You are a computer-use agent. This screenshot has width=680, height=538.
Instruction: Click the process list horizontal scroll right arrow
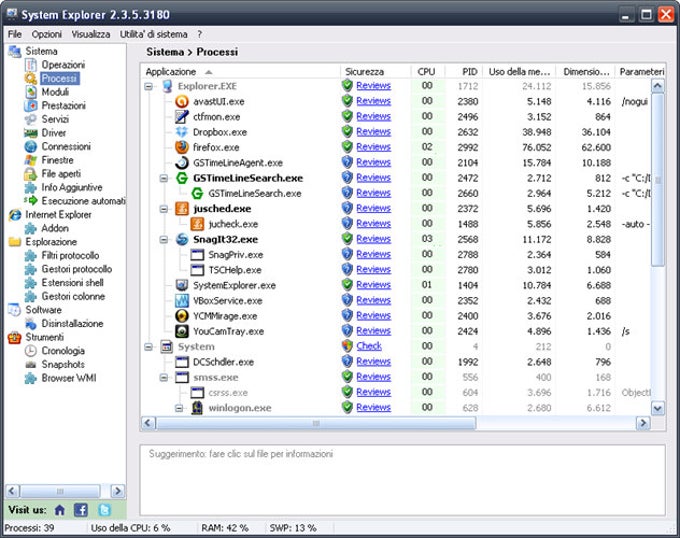(x=643, y=423)
